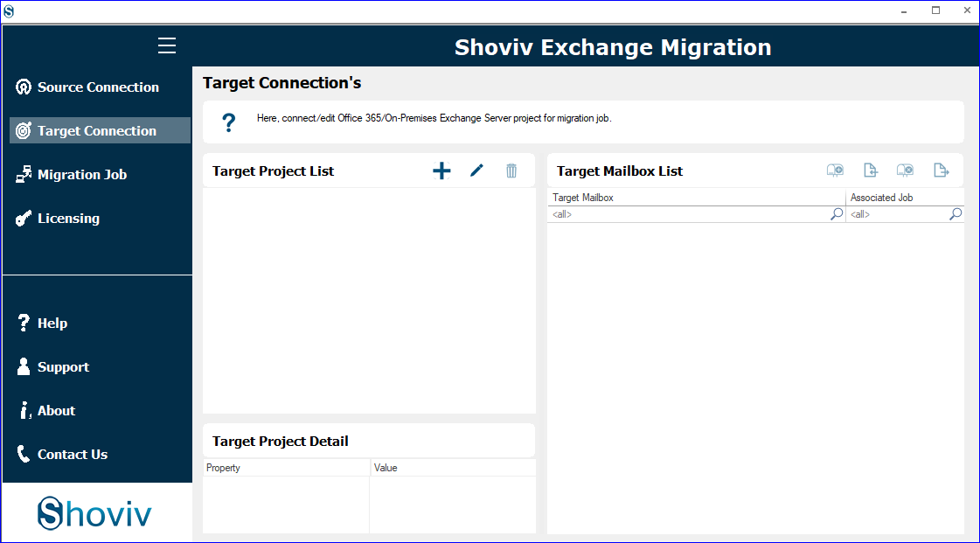This screenshot has height=543, width=980.
Task: Click the search magnifier in Target Mailbox column
Action: [x=836, y=213]
